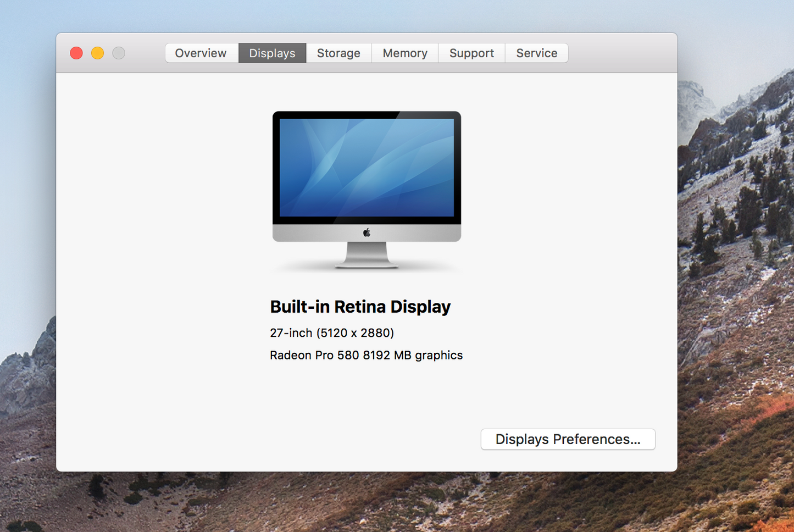Click the yellow minimize window control

tap(97, 53)
